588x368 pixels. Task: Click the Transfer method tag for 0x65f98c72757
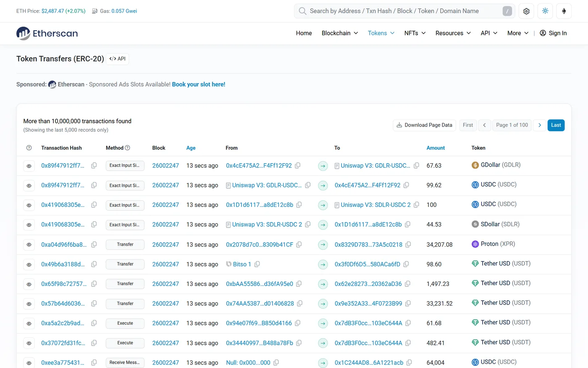click(125, 284)
